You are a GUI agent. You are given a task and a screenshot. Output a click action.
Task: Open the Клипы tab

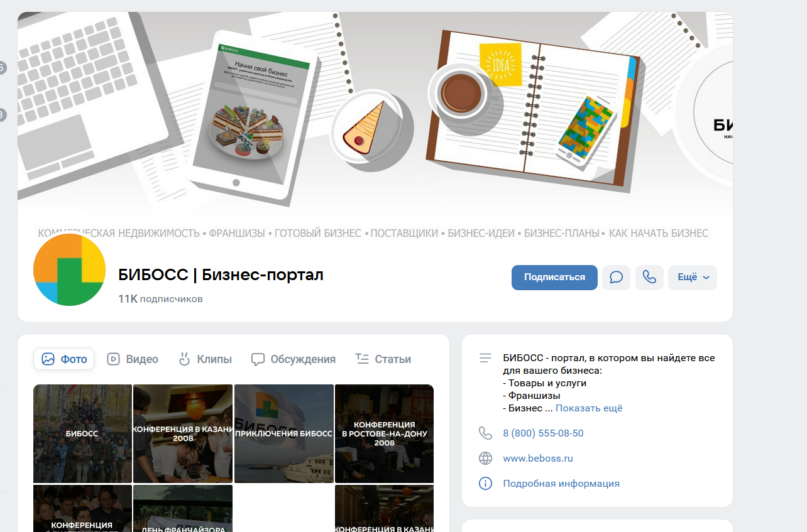[205, 359]
